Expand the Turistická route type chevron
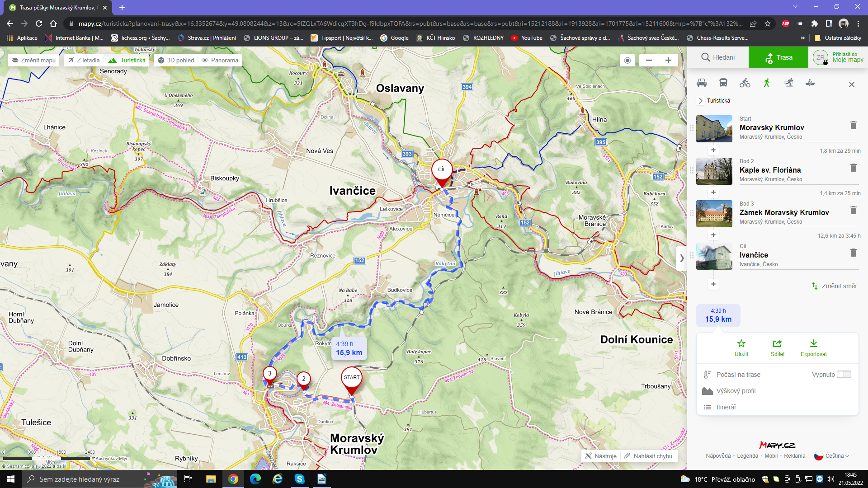868x488 pixels. [x=701, y=101]
